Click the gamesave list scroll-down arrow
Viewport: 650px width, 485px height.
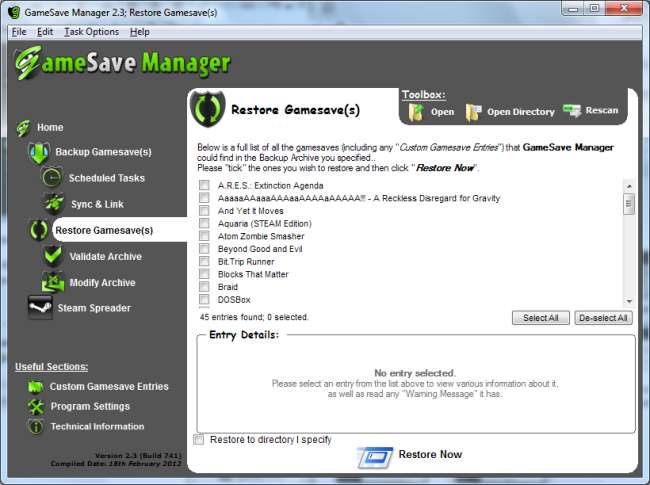click(629, 301)
